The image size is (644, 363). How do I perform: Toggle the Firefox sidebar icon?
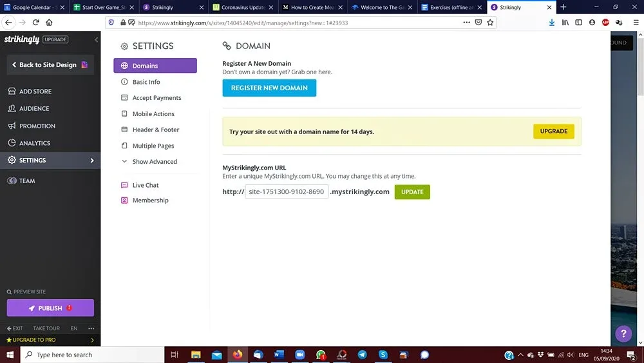tap(578, 23)
